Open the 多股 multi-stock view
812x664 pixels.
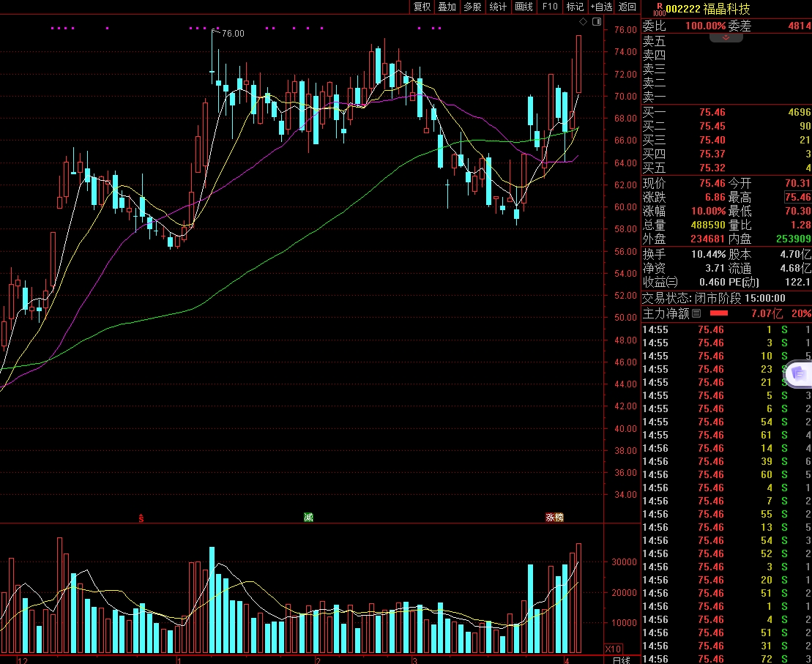tap(472, 7)
